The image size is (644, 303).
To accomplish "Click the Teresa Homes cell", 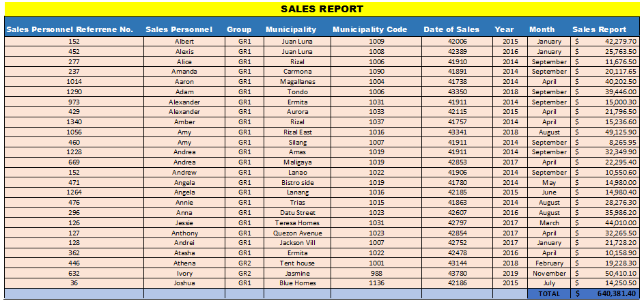I will pos(297,223).
